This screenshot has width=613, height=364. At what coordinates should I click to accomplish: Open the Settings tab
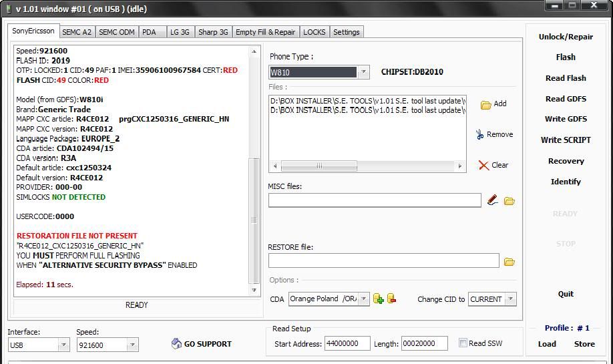[x=347, y=32]
